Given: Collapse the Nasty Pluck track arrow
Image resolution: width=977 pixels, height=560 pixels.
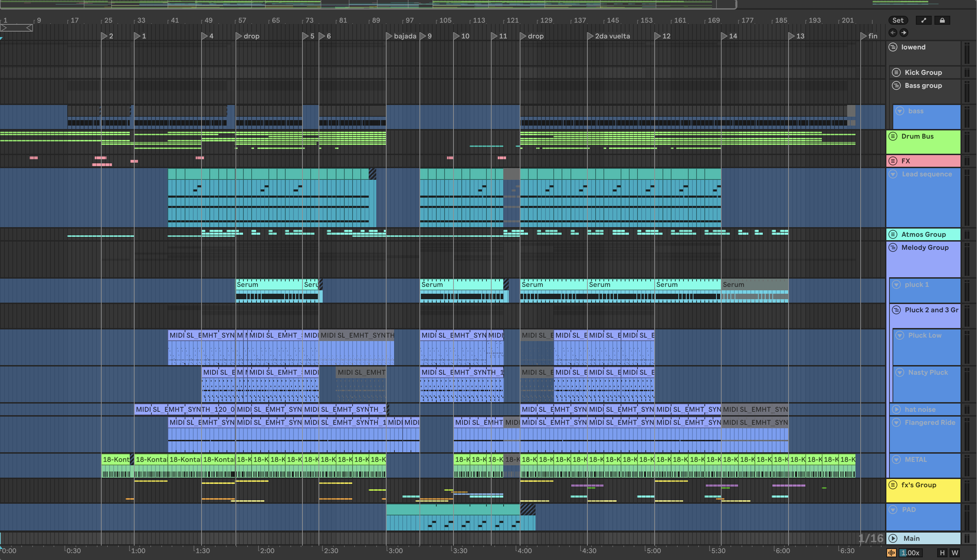Looking at the screenshot, I should (x=900, y=372).
